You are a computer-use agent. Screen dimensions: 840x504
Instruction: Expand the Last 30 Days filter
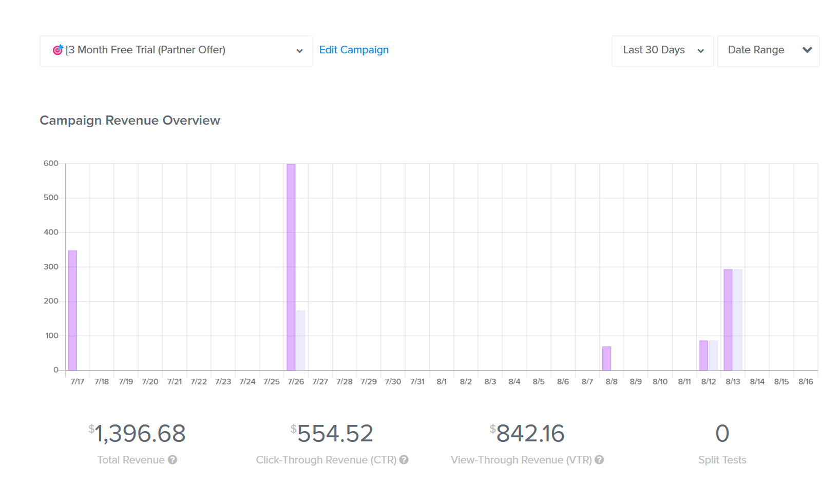(662, 51)
